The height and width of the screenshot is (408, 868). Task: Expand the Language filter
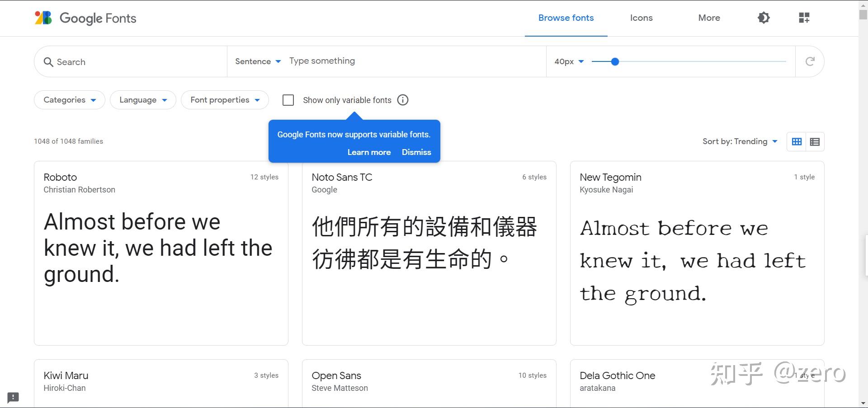[x=143, y=100]
